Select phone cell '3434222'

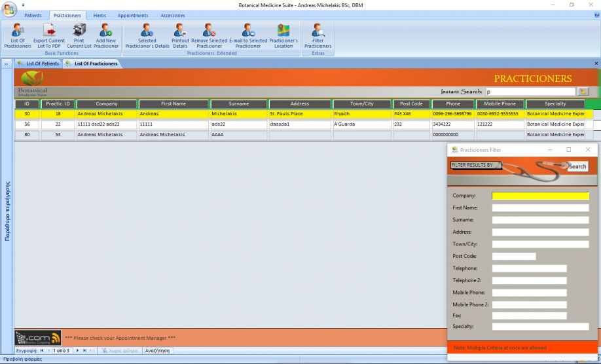[453, 124]
